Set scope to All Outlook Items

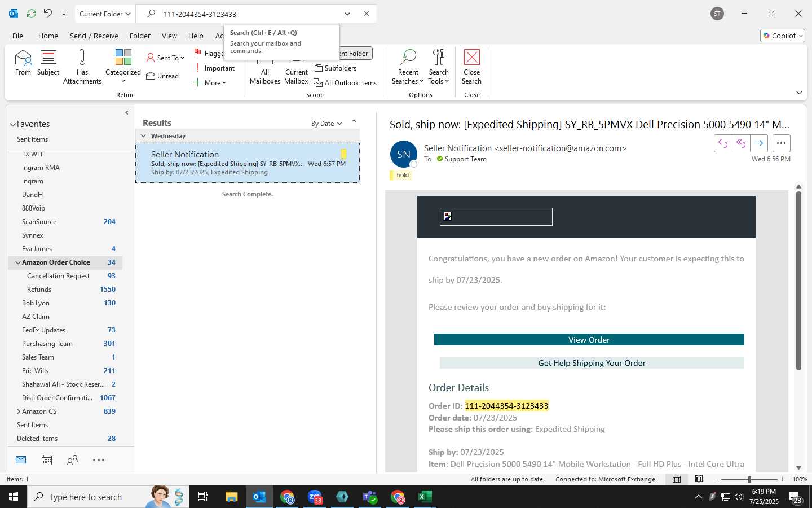tap(345, 83)
